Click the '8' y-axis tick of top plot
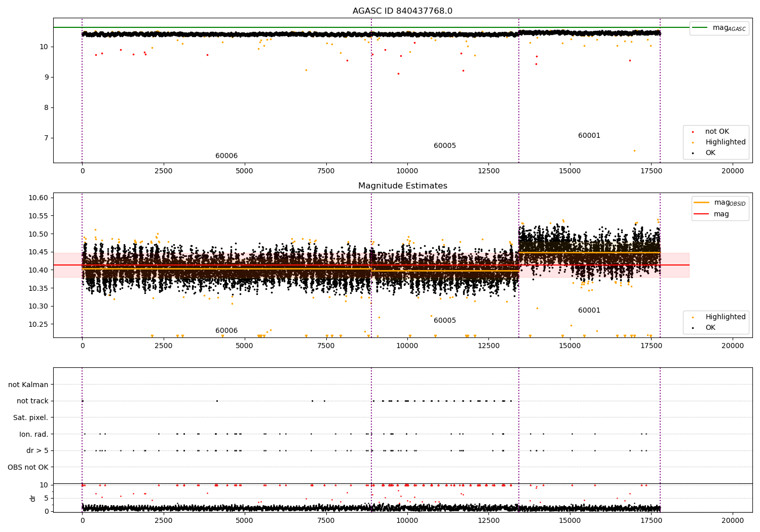 point(46,108)
